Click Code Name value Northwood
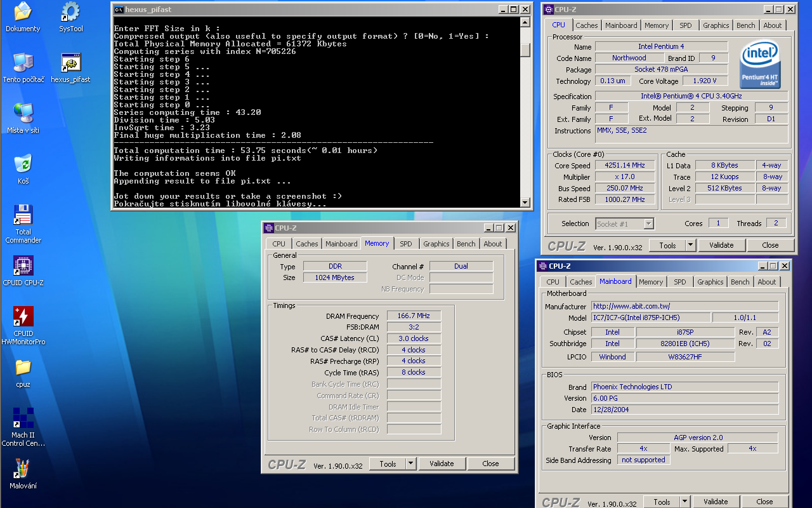The image size is (812, 508). tap(629, 58)
